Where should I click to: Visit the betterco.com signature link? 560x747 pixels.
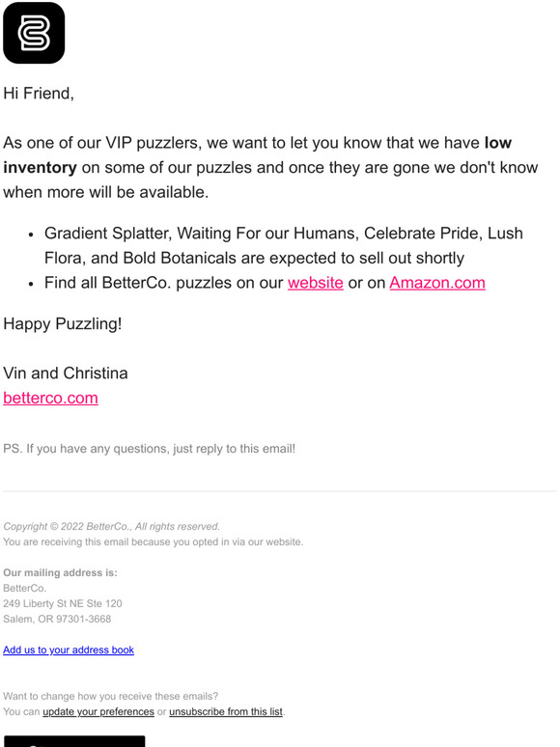coord(50,398)
